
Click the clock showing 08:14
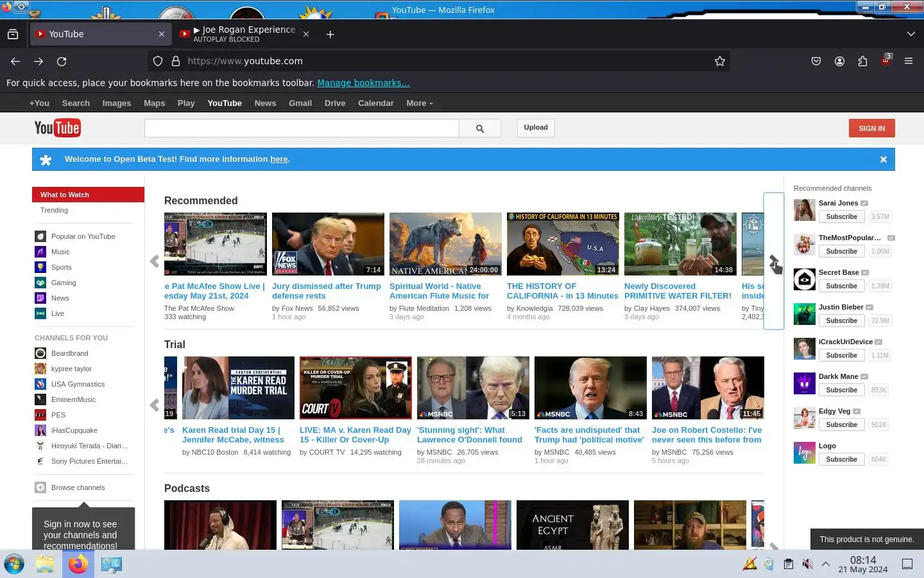[x=863, y=565]
